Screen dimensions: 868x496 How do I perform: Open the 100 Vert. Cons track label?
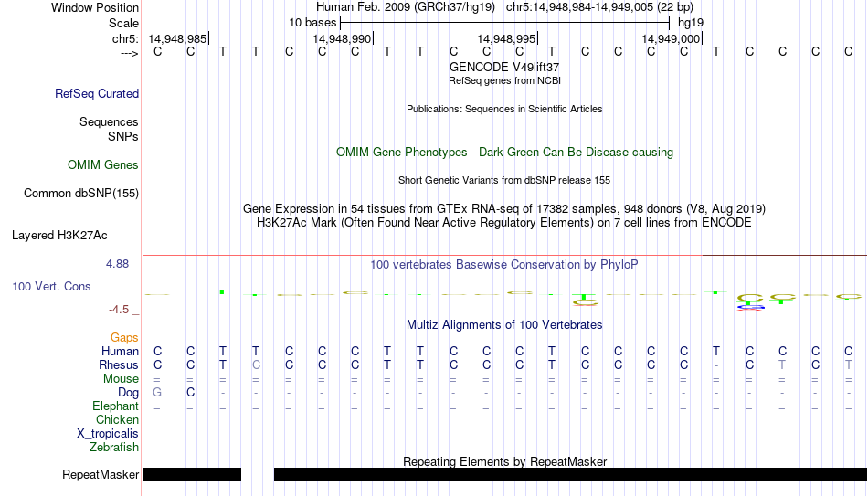pyautogui.click(x=51, y=286)
